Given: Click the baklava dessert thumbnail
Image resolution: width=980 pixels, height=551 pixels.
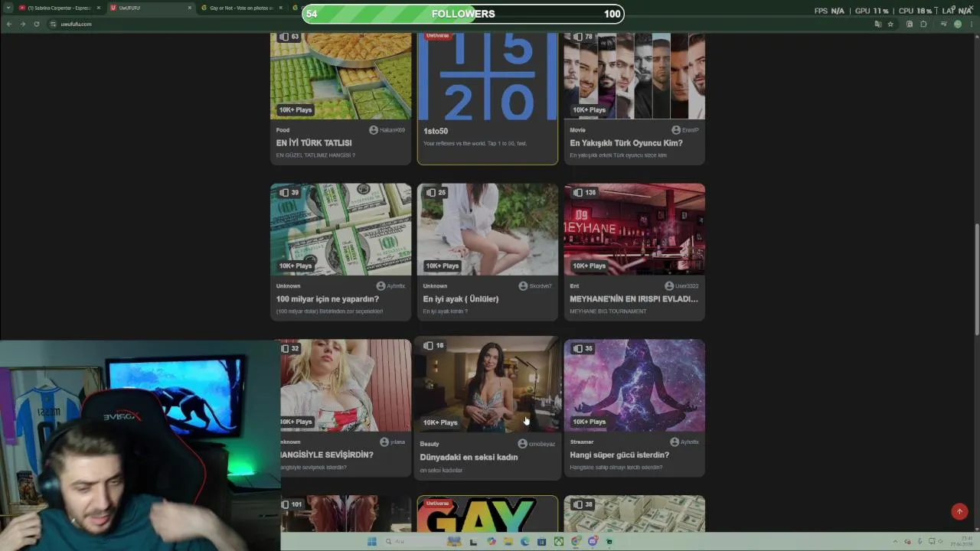Looking at the screenshot, I should click(341, 76).
